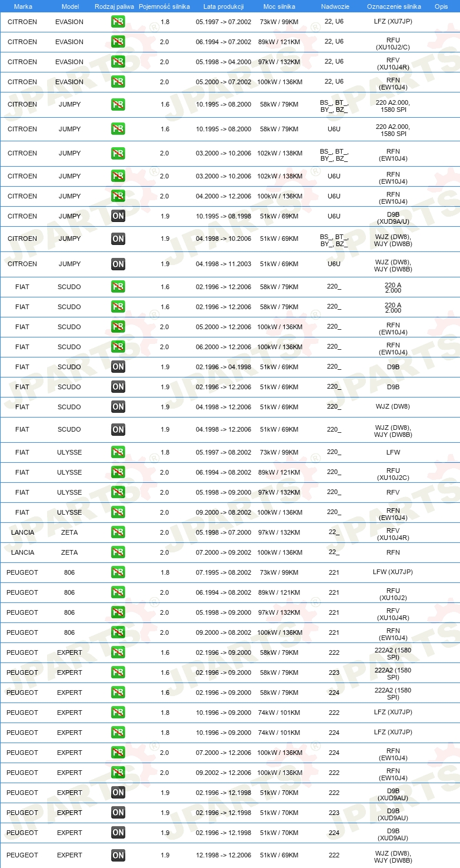Click the Opis column header

tap(441, 6)
